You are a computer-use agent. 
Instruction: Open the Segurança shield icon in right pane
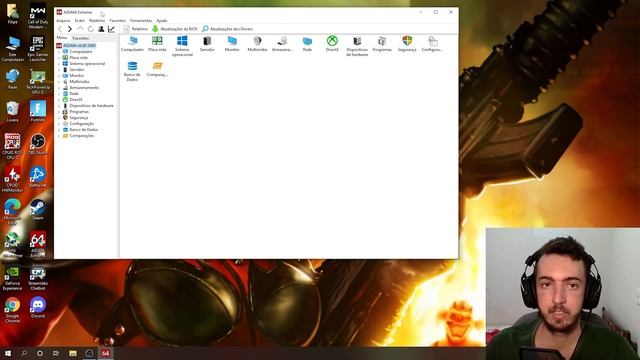(x=407, y=44)
